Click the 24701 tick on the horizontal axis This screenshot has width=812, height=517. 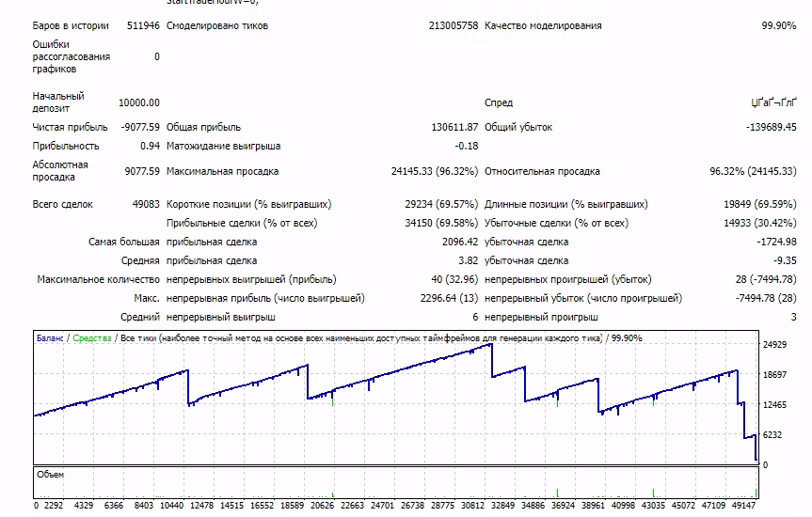click(382, 505)
